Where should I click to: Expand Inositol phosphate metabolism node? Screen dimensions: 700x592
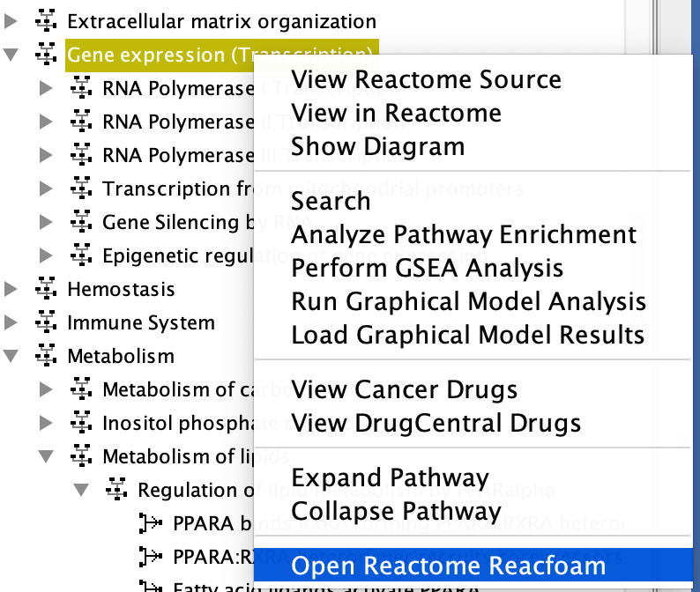tap(46, 423)
